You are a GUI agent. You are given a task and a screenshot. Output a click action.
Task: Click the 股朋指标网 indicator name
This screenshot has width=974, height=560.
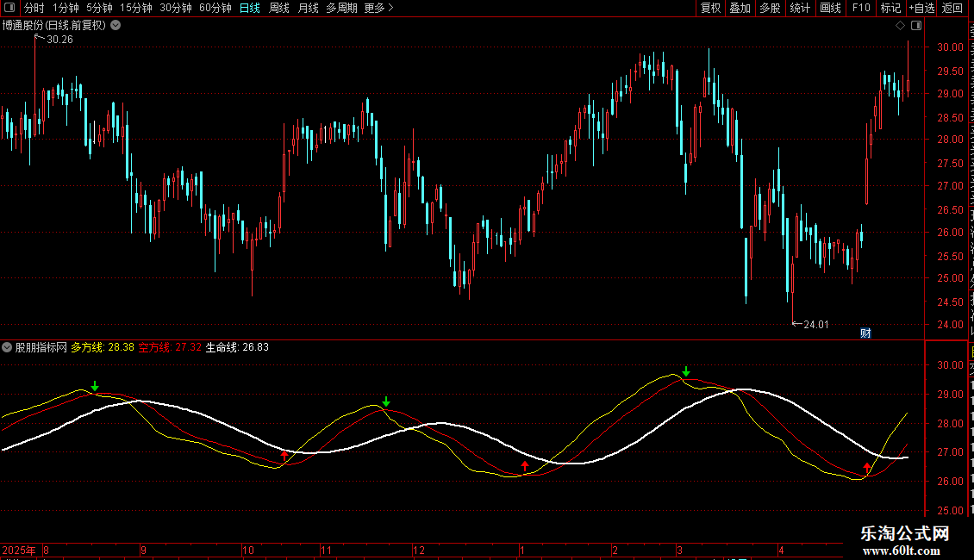pos(41,347)
